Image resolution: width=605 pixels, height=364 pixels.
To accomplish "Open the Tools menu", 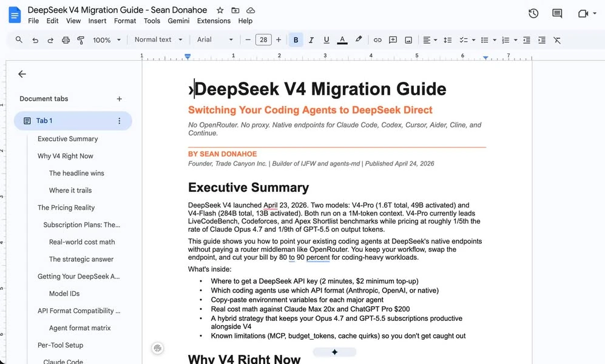I will click(x=152, y=21).
